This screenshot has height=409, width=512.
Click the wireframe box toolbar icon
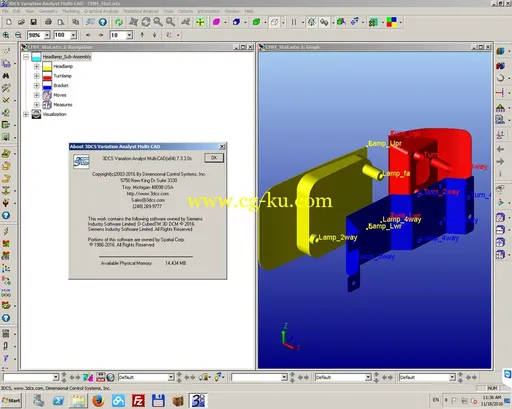click(274, 22)
